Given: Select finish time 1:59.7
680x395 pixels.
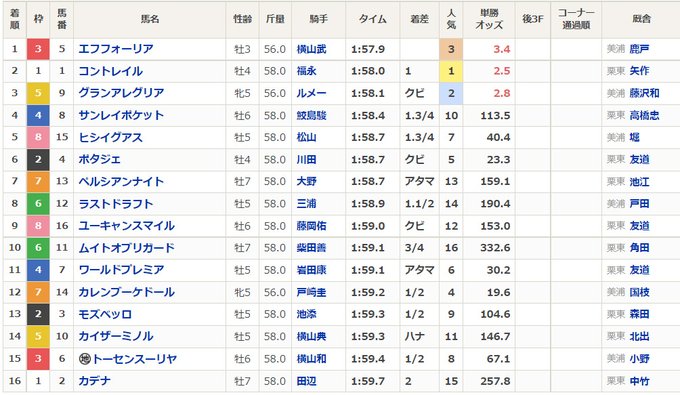Looking at the screenshot, I should (368, 381).
